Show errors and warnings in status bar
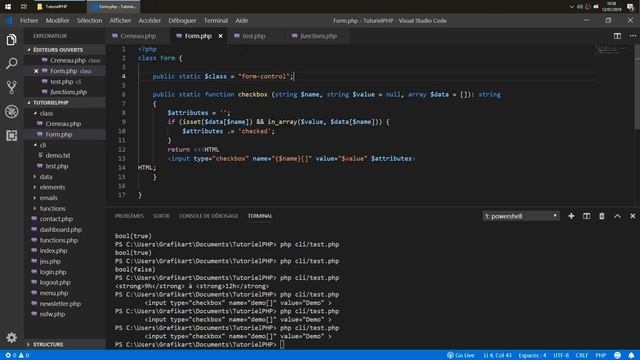This screenshot has width=640, height=360. click(17, 355)
